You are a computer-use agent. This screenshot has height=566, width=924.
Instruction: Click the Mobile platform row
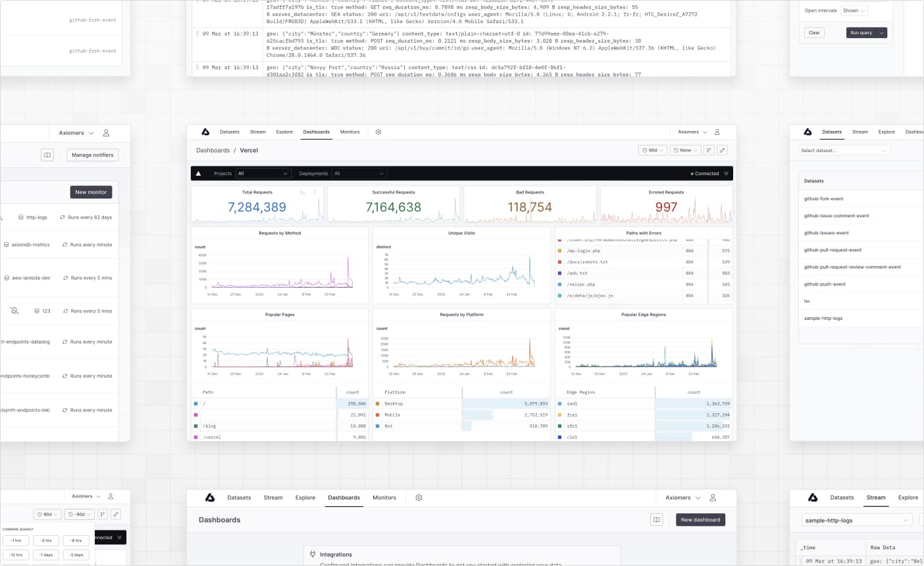[x=461, y=415]
